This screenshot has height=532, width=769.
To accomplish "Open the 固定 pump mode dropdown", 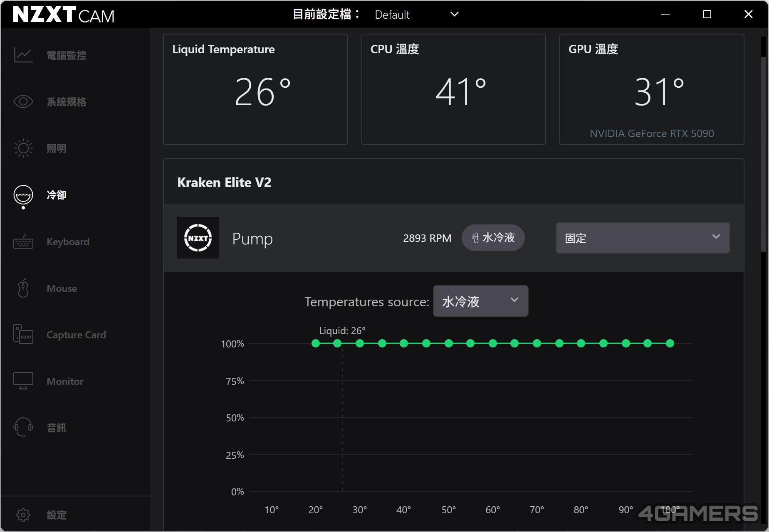I will (x=643, y=238).
